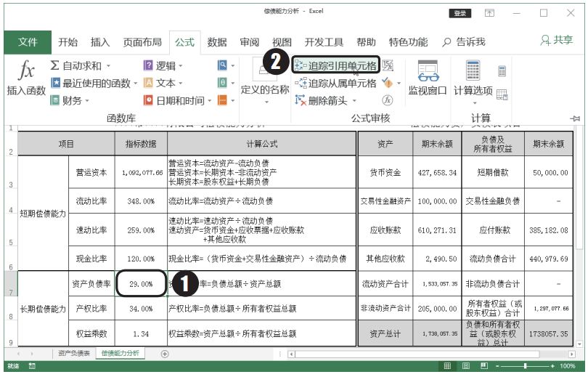This screenshot has width=588, height=377.
Task: Switch to Normal view in status bar
Action: point(447,366)
